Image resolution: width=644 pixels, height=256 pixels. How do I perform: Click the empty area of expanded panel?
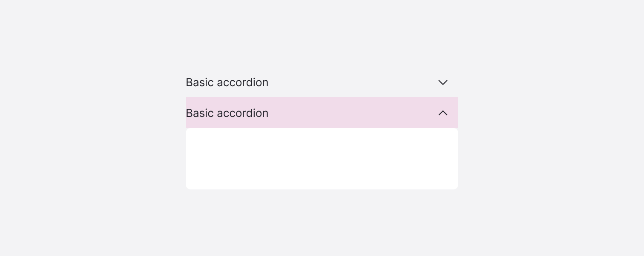(322, 159)
